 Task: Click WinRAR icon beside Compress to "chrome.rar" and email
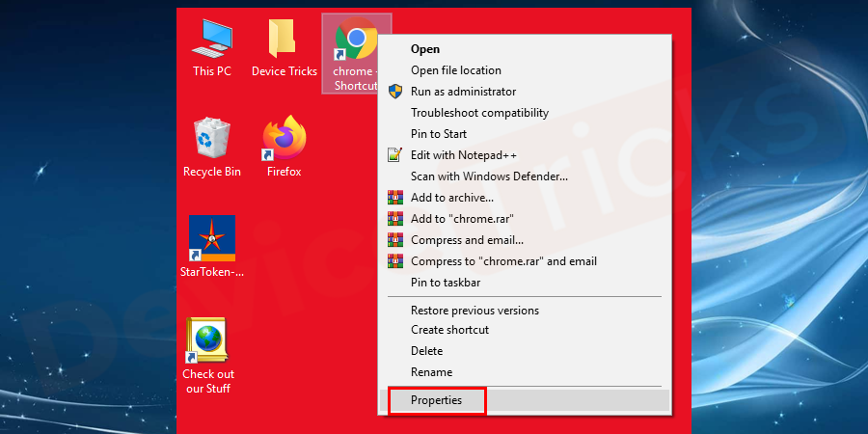pos(395,260)
